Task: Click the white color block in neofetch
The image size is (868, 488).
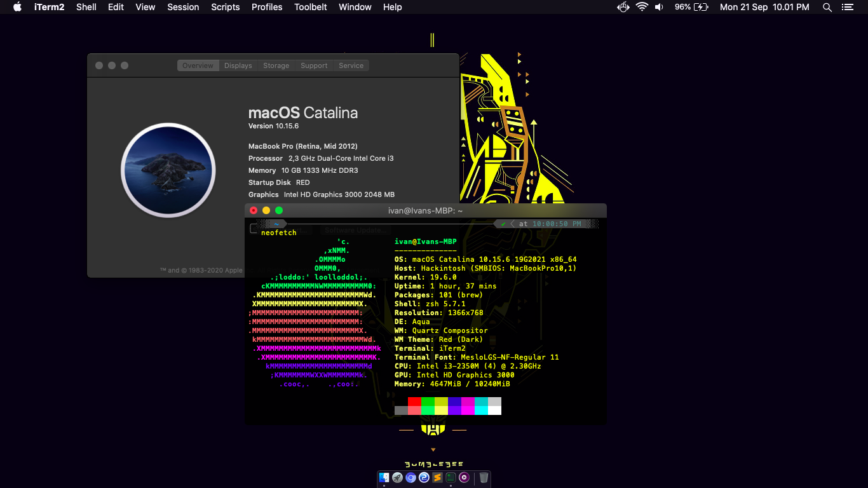Action: pos(494,410)
